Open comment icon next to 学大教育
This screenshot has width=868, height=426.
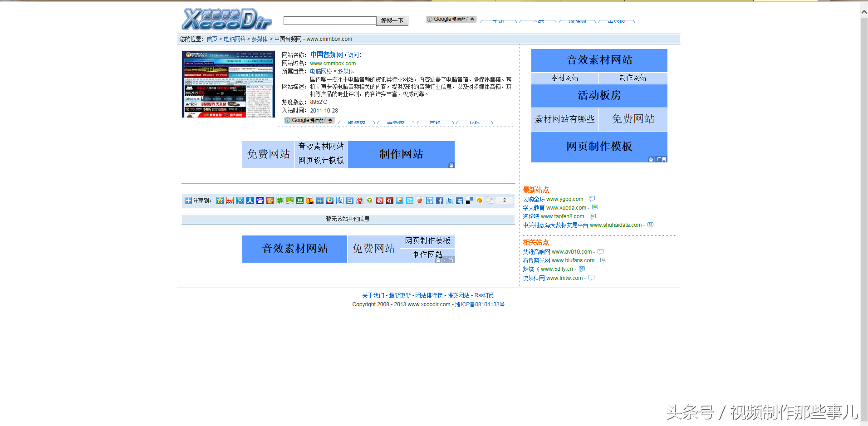pyautogui.click(x=595, y=207)
